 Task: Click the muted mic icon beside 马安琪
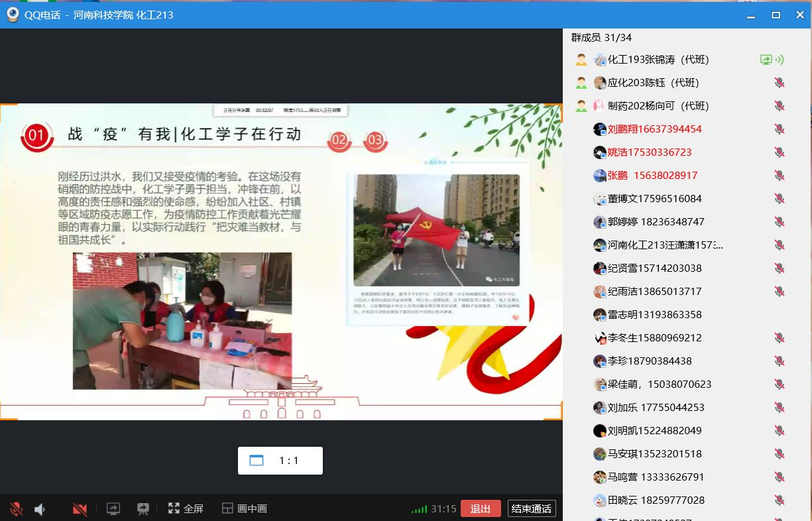click(780, 454)
